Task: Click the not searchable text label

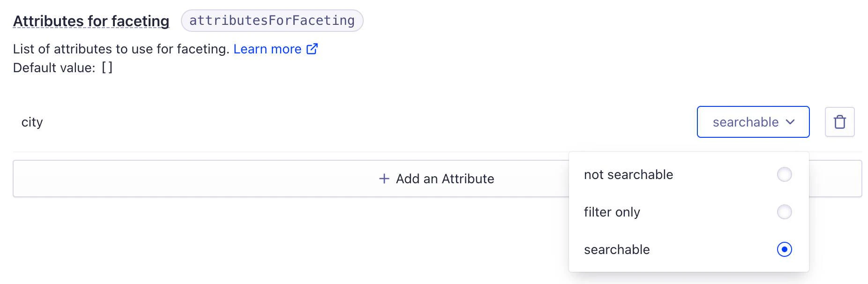Action: coord(629,174)
